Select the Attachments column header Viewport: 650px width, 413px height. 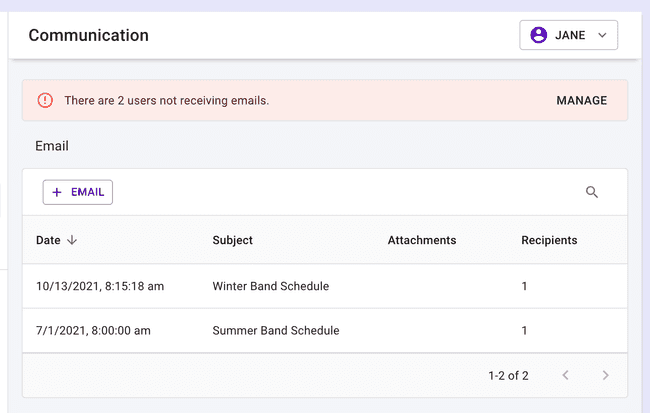coord(421,240)
